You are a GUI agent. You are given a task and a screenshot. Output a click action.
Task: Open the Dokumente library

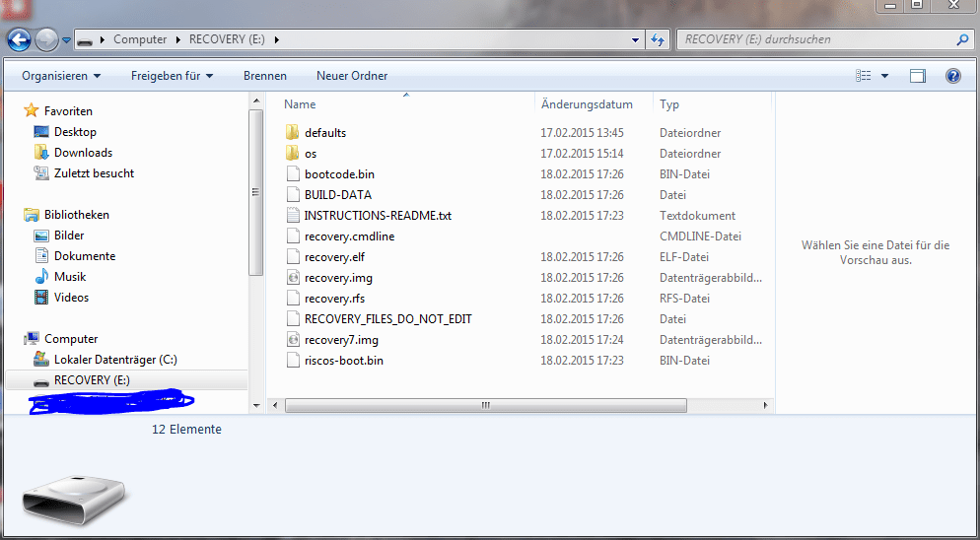pyautogui.click(x=85, y=255)
